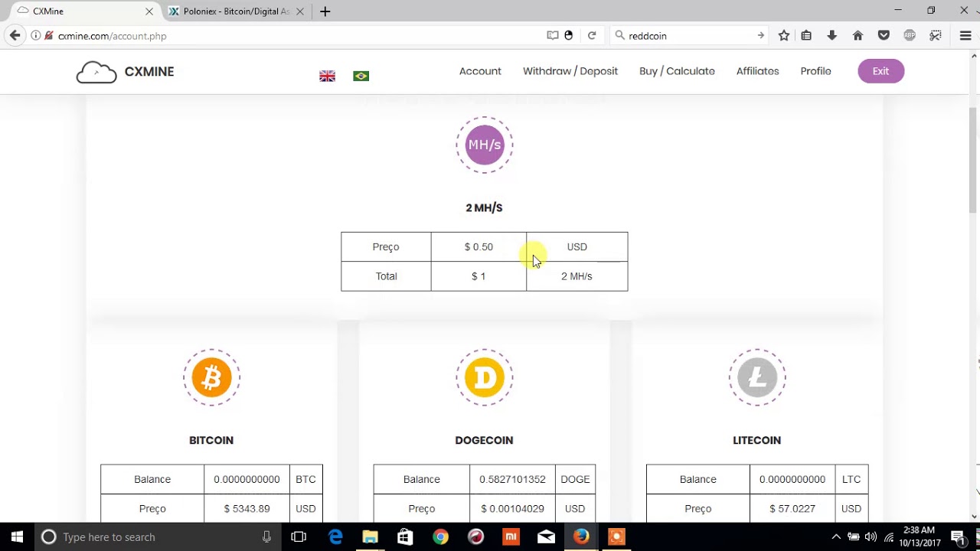The image size is (980, 551).
Task: Click the orange Bitcoin coin icon
Action: coord(211,377)
